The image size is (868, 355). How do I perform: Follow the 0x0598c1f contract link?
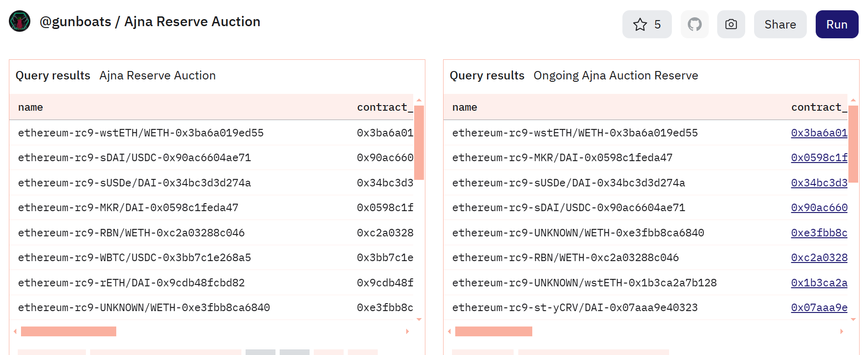pos(819,157)
